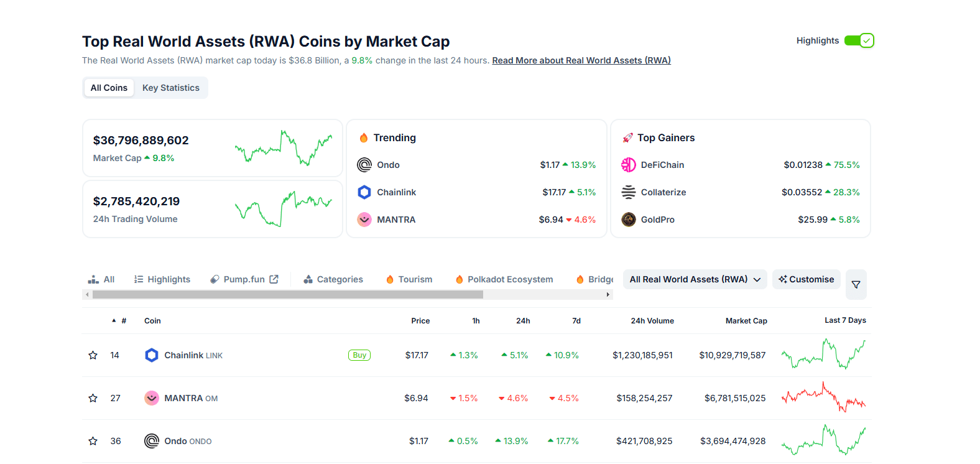
Task: Expand the All Real World Assets (RWA) dropdown
Action: 695,279
